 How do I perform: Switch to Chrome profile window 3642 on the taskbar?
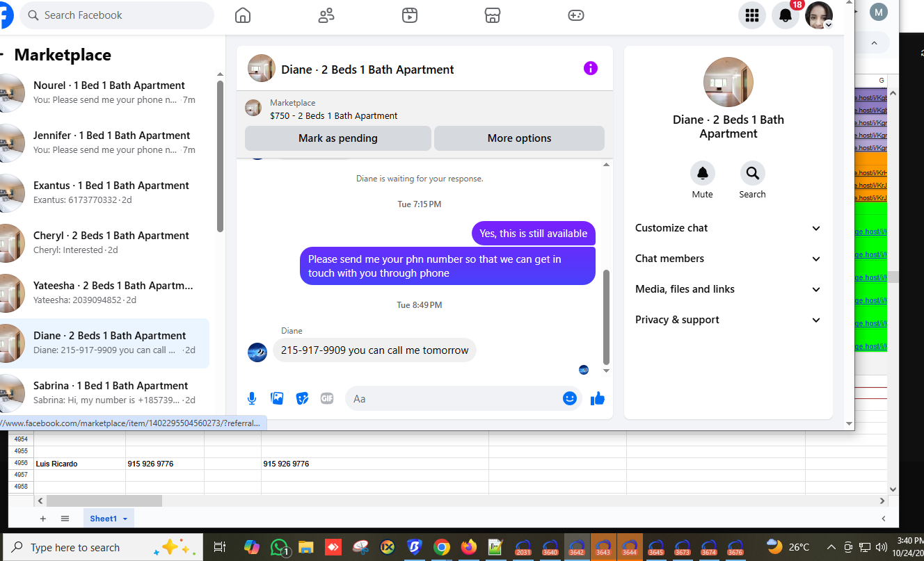point(577,547)
